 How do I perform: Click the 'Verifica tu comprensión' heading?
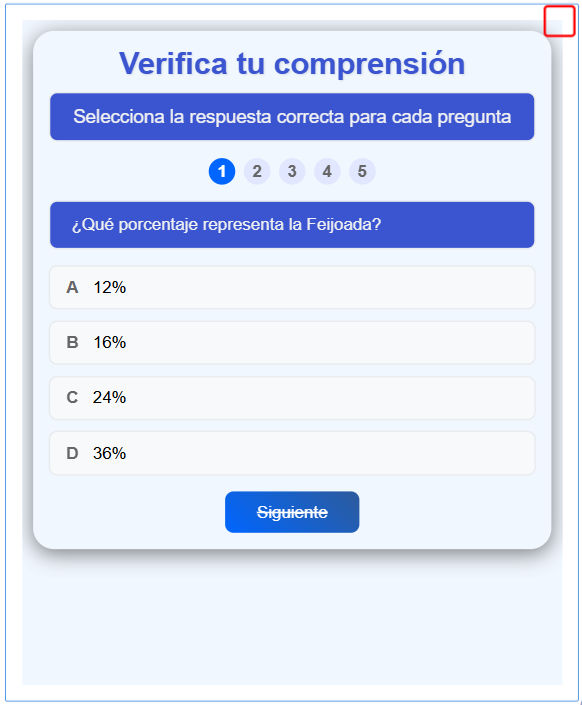point(292,63)
